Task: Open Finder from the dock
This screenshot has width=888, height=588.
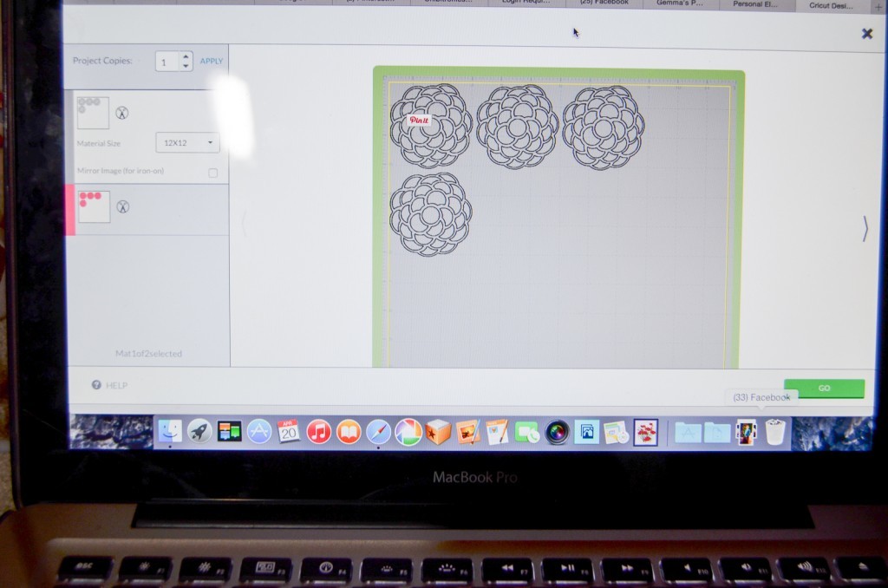Action: click(x=170, y=432)
